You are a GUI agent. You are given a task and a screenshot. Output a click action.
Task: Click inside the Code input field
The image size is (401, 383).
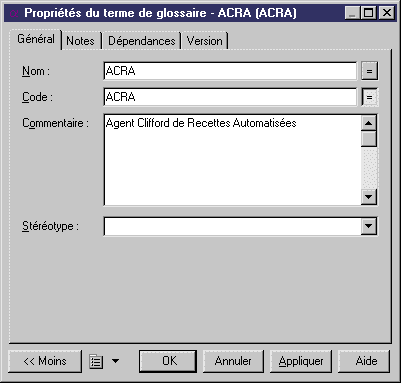coord(230,97)
